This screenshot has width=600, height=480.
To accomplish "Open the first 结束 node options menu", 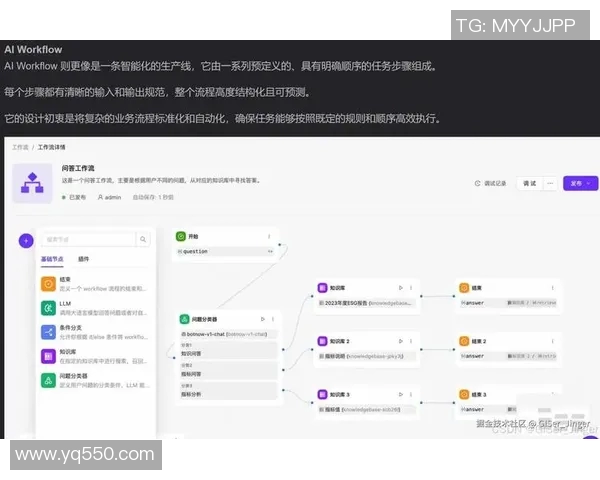I will [553, 287].
